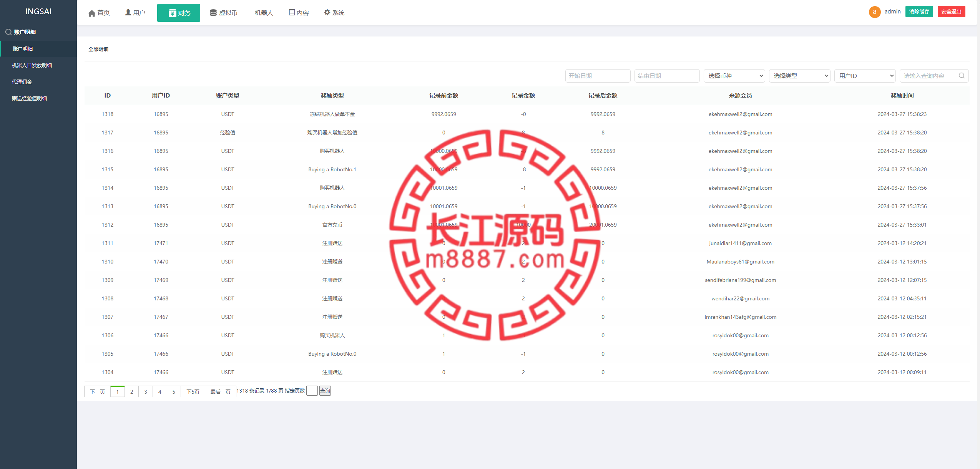Click the 查询 page jump button

coord(325,391)
